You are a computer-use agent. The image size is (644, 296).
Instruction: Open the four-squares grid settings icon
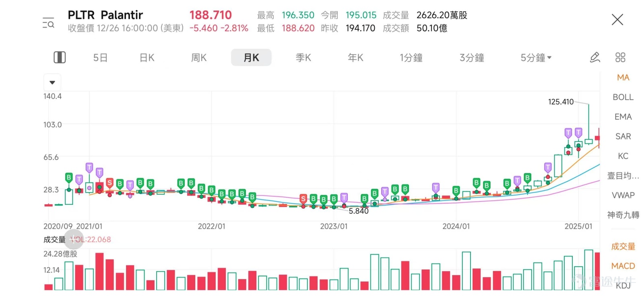coord(620,58)
